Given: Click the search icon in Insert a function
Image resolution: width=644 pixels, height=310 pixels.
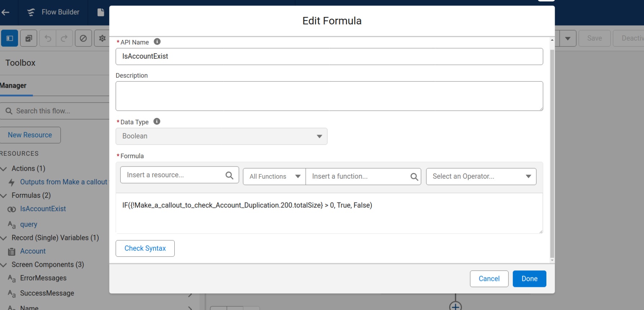Looking at the screenshot, I should [414, 177].
